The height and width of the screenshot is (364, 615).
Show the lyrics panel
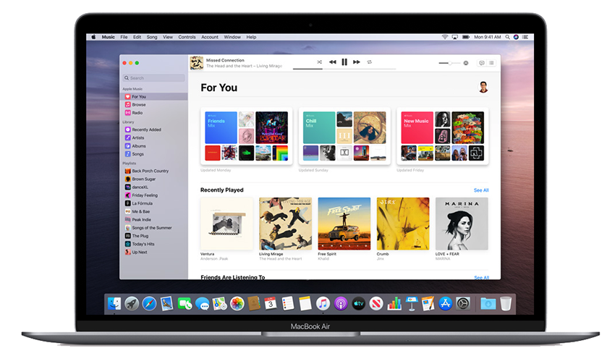[x=482, y=63]
